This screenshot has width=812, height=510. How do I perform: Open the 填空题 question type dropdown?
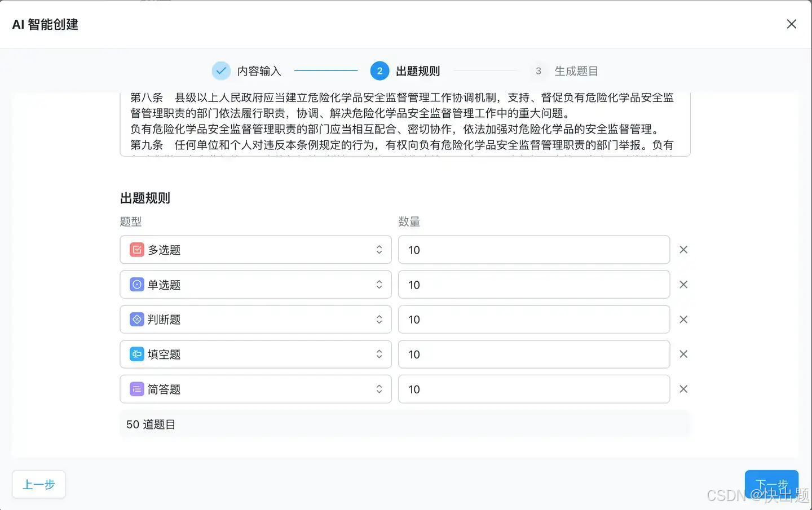255,354
